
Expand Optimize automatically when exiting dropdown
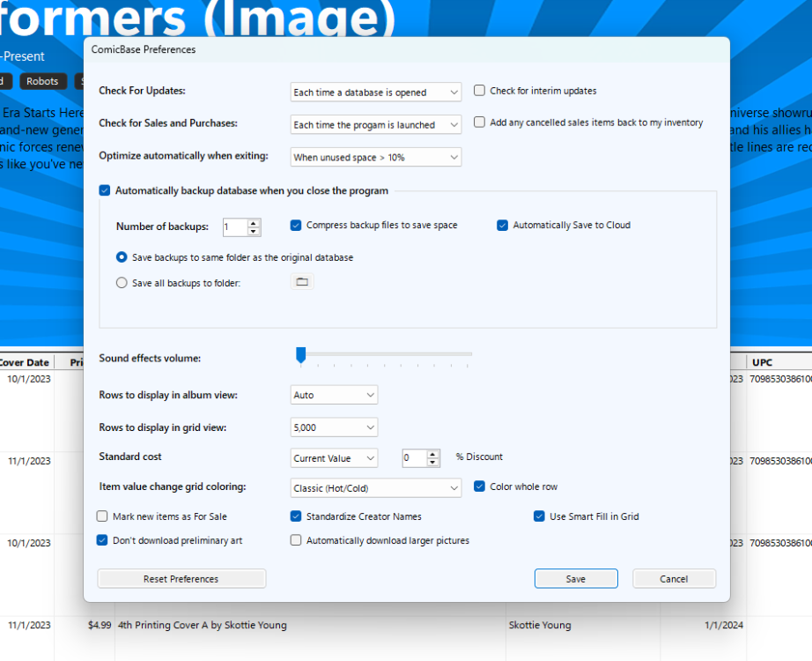point(375,157)
